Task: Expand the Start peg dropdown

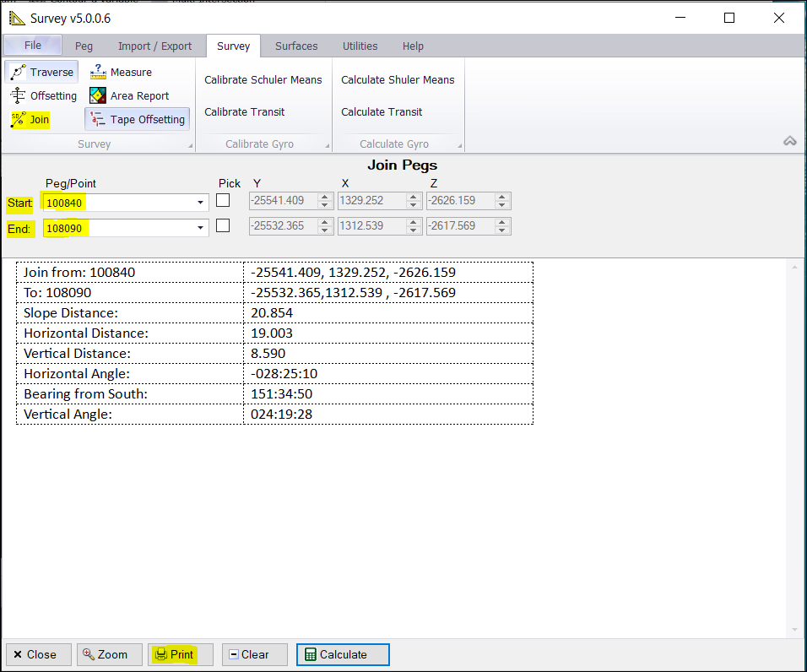Action: pyautogui.click(x=200, y=203)
